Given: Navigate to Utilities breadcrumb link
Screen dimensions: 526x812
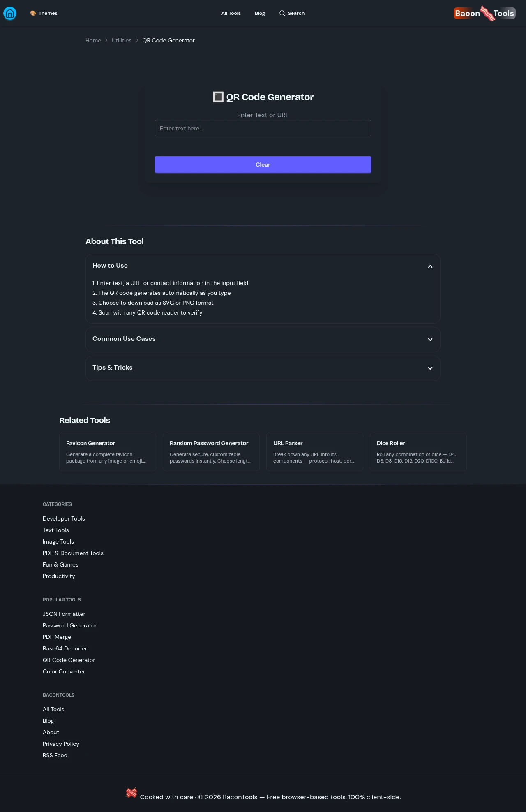Looking at the screenshot, I should pos(122,40).
